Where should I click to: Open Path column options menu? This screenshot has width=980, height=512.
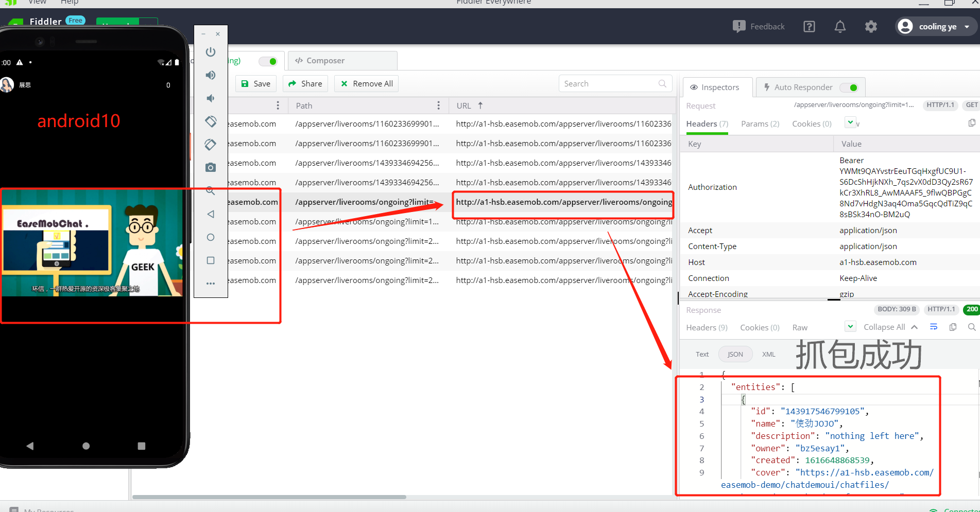click(x=438, y=105)
